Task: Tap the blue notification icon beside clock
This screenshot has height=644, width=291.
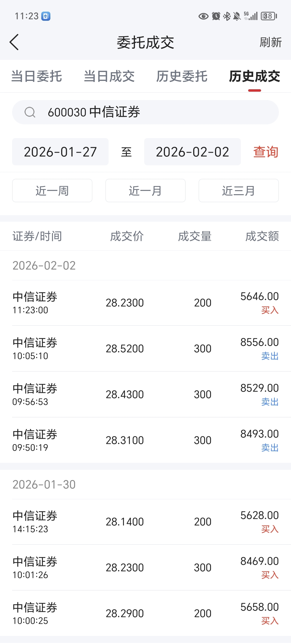Action: 46,16
